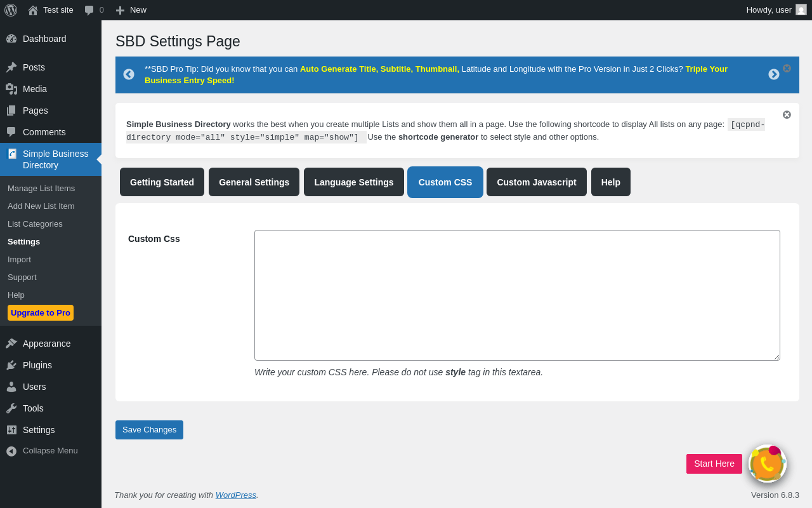This screenshot has width=812, height=508.
Task: Click the Comments sidebar icon
Action: pyautogui.click(x=11, y=132)
